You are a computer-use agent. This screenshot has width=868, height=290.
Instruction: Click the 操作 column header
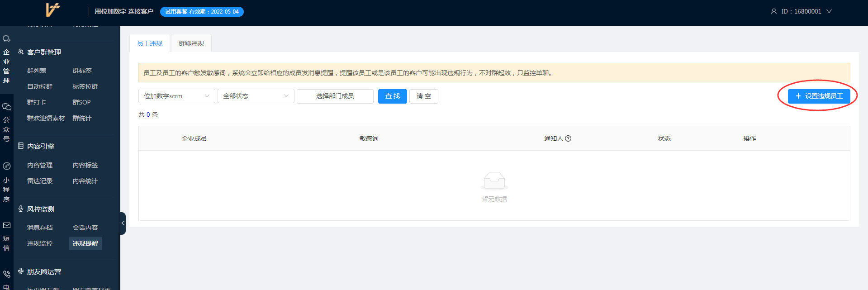click(x=749, y=138)
